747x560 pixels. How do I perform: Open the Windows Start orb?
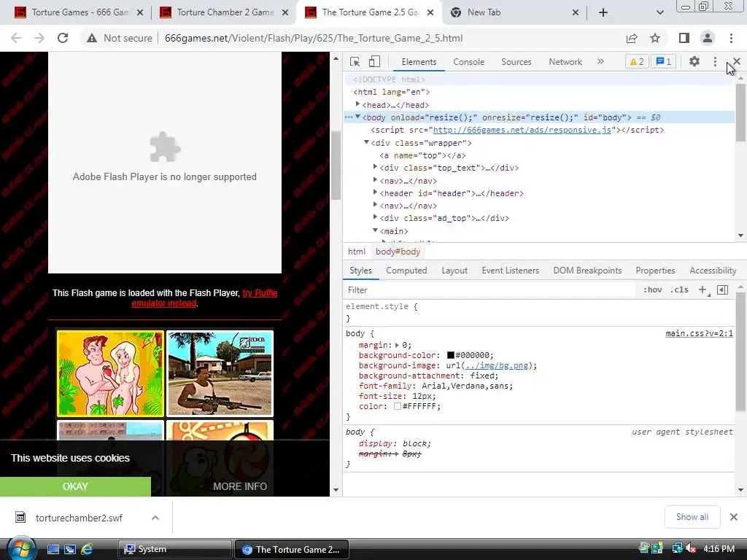21,549
